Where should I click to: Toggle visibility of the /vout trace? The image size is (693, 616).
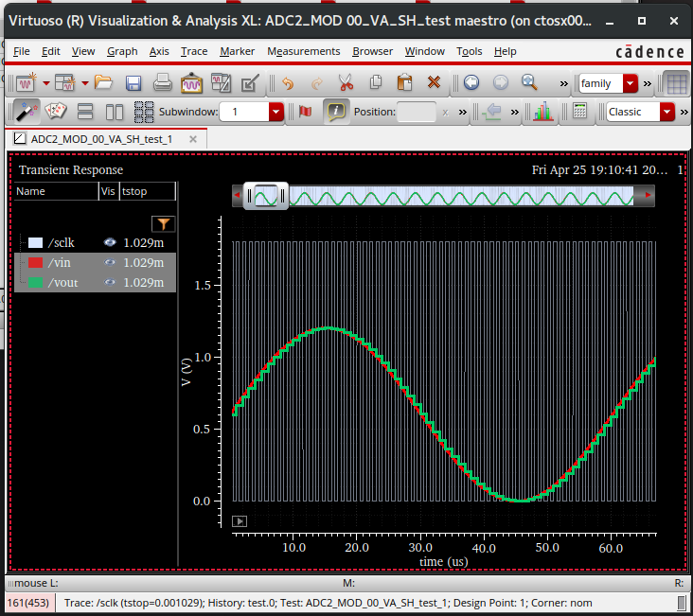coord(111,283)
